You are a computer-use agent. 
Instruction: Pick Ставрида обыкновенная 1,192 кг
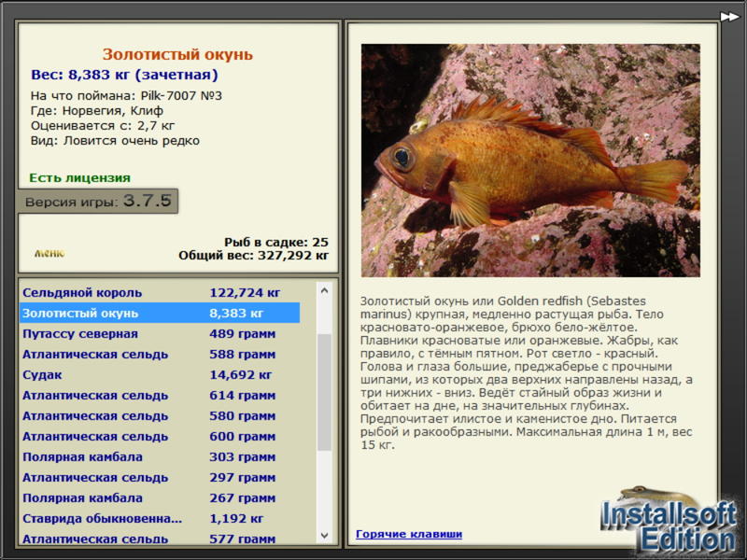pyautogui.click(x=160, y=518)
